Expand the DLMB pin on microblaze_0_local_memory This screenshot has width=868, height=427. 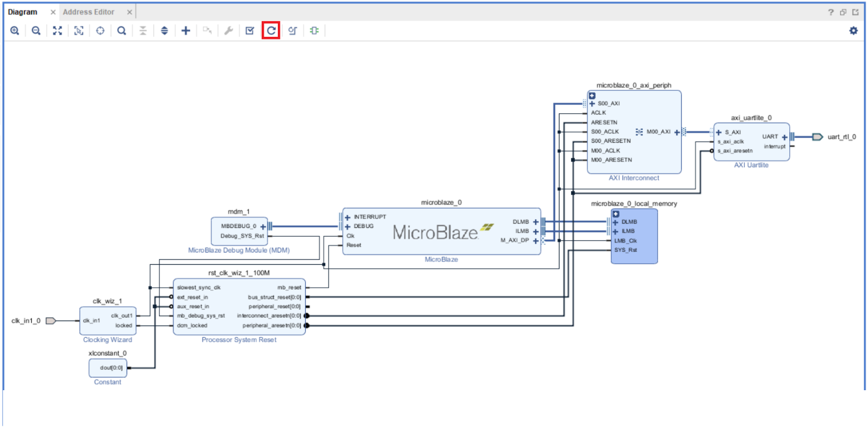coord(616,222)
